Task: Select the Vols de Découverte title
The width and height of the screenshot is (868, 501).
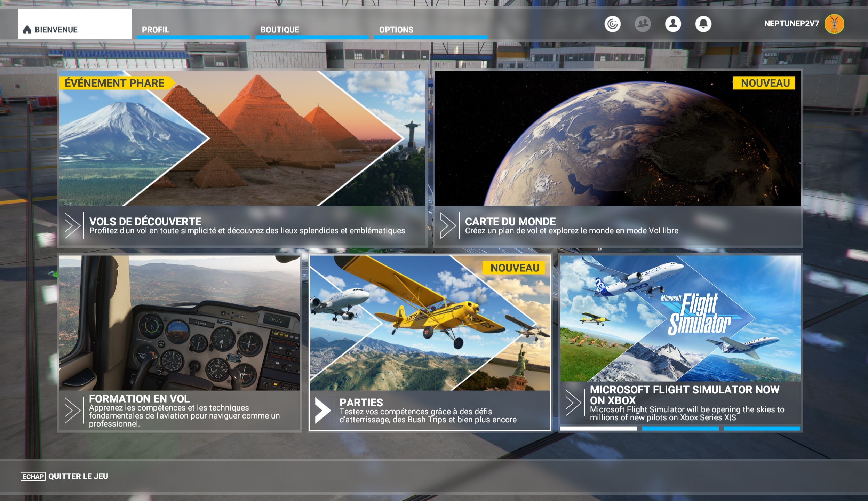Action: 145,221
